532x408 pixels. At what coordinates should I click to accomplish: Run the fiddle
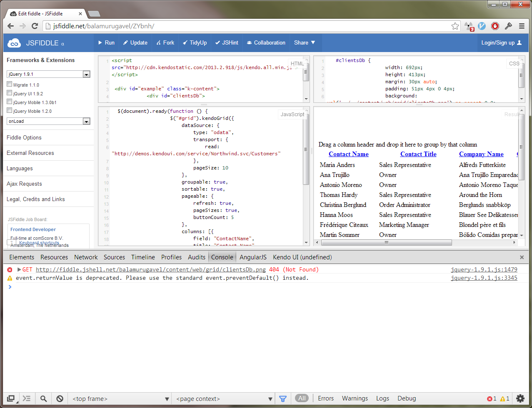click(106, 43)
